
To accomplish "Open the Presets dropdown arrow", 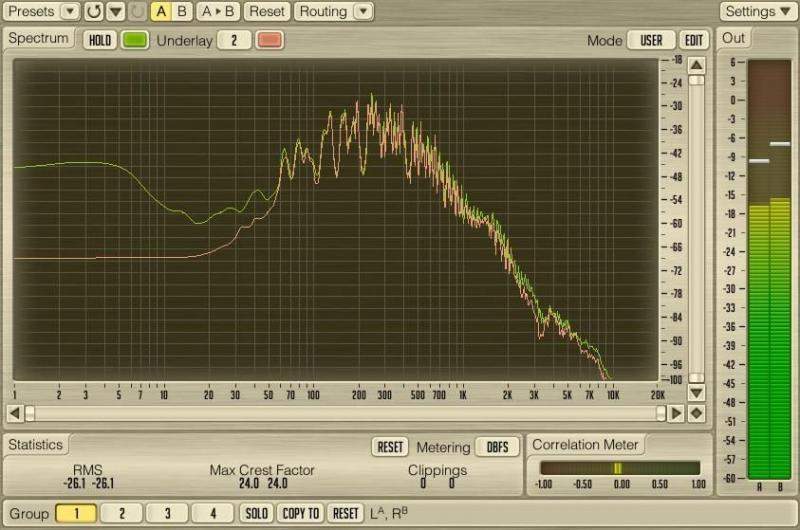I will pyautogui.click(x=69, y=12).
